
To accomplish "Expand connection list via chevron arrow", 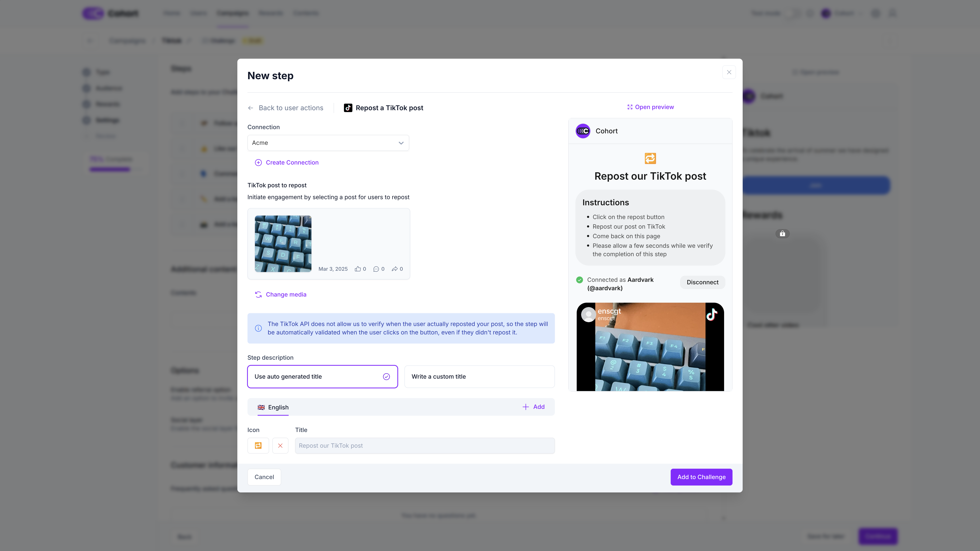I will [401, 143].
